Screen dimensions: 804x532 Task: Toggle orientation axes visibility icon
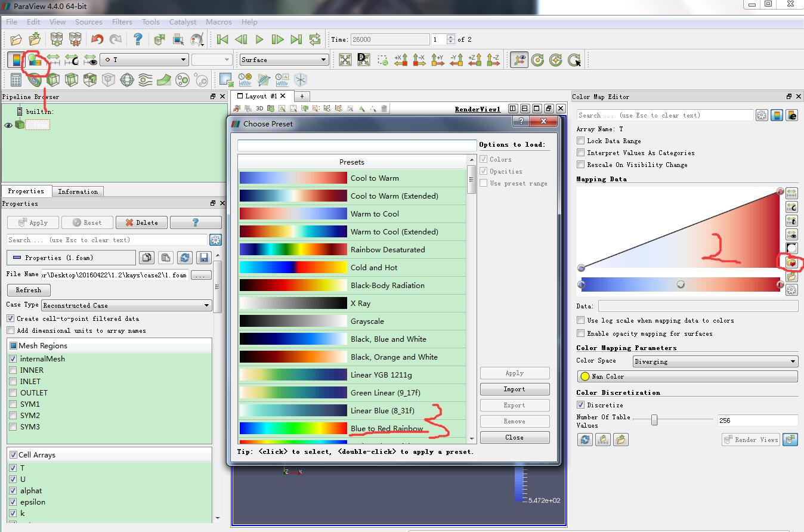[x=519, y=60]
